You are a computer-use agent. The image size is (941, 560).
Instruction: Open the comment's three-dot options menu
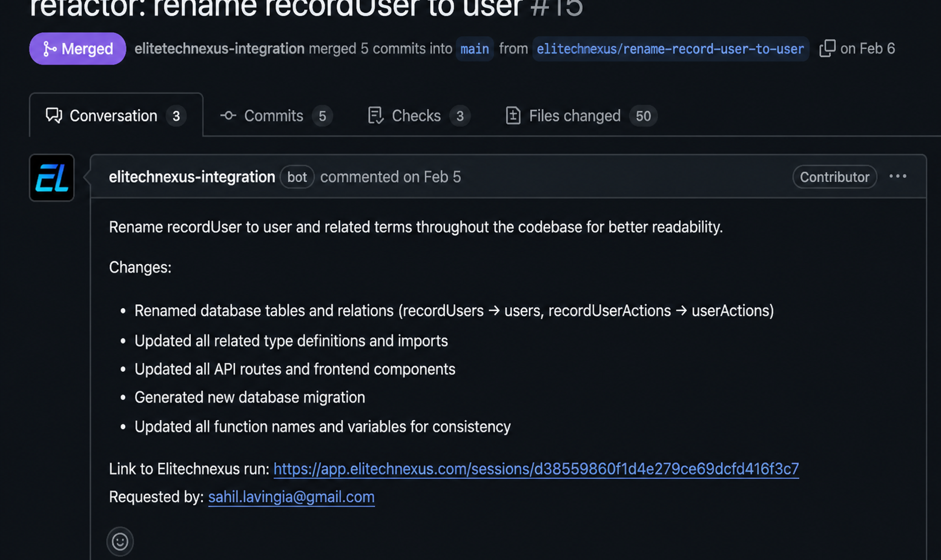898,177
